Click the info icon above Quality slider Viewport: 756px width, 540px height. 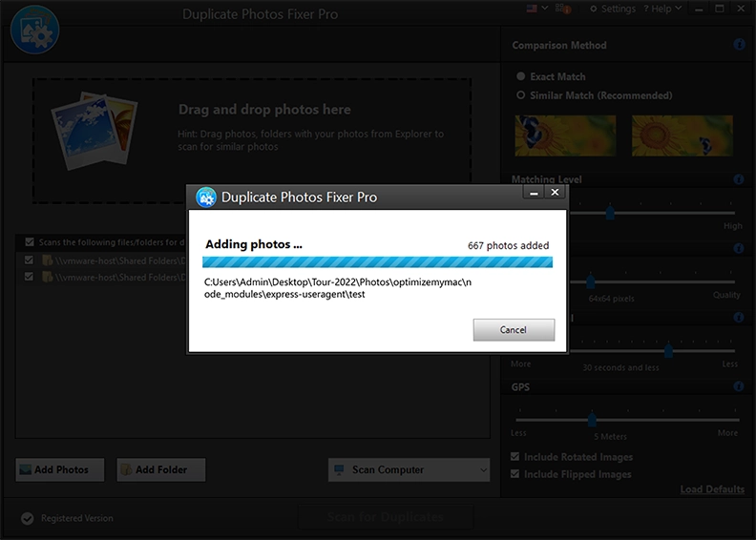pos(739,248)
